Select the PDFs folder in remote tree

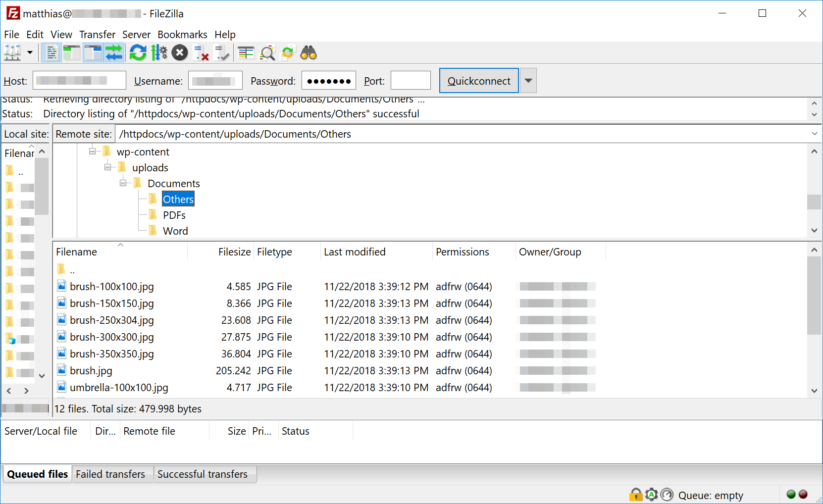[x=174, y=215]
